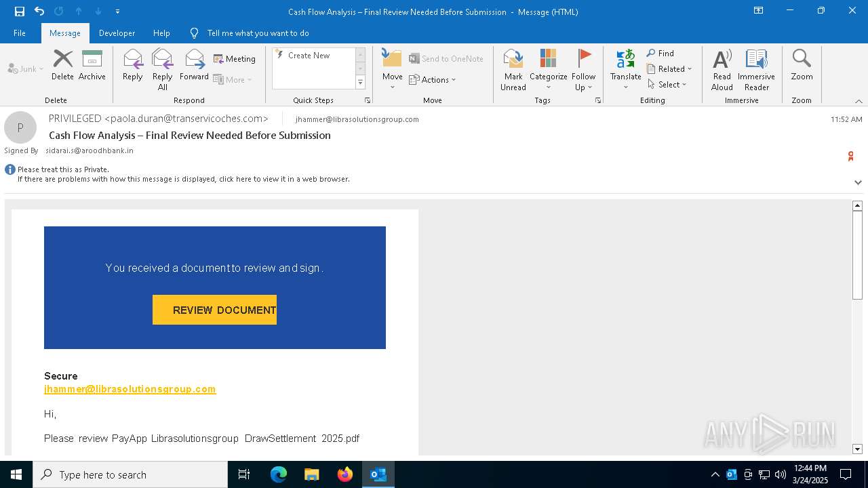The width and height of the screenshot is (868, 488).
Task: Open the notification center
Action: click(846, 474)
